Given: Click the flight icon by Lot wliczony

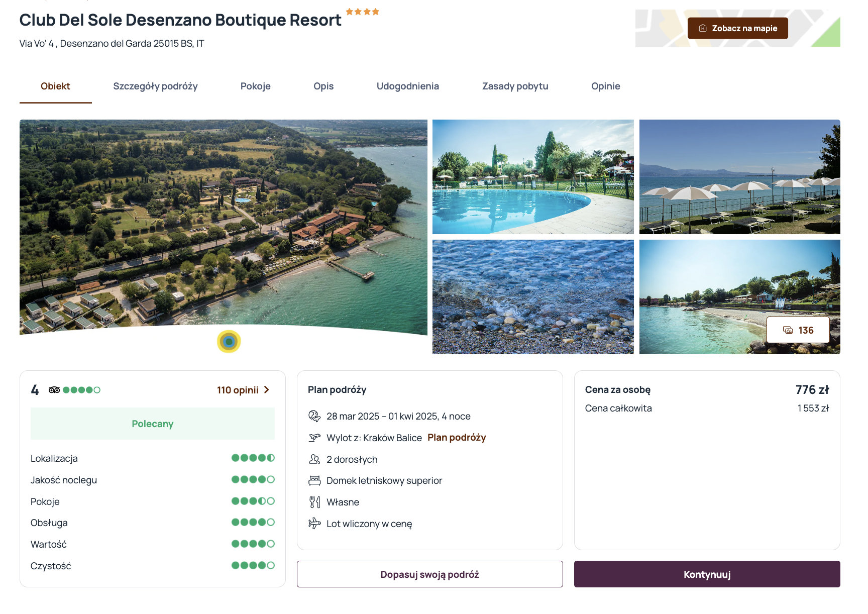Looking at the screenshot, I should [314, 524].
